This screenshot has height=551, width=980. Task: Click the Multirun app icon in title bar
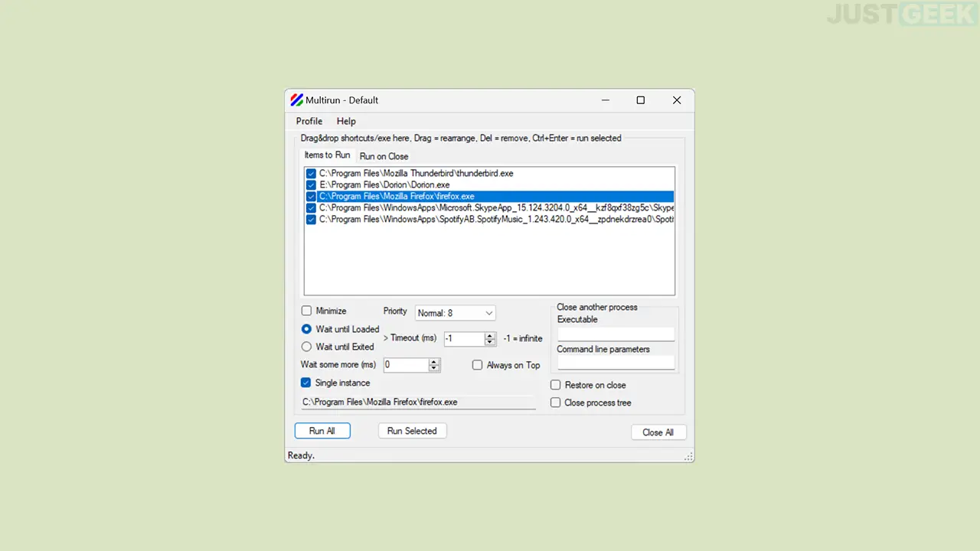296,100
